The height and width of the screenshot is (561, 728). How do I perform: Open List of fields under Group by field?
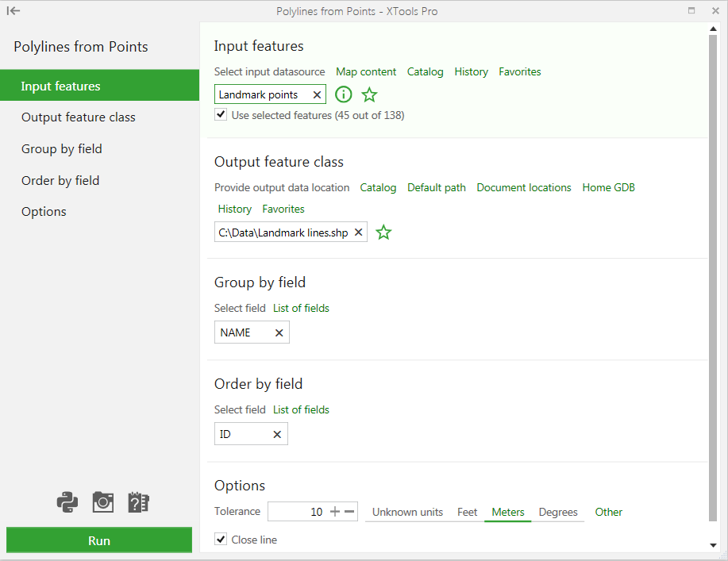pos(301,308)
